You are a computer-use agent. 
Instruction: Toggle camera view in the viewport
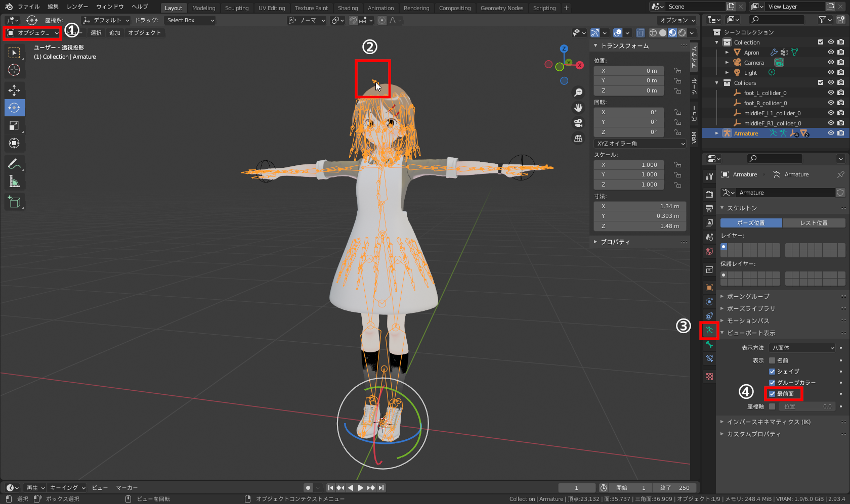click(x=578, y=123)
